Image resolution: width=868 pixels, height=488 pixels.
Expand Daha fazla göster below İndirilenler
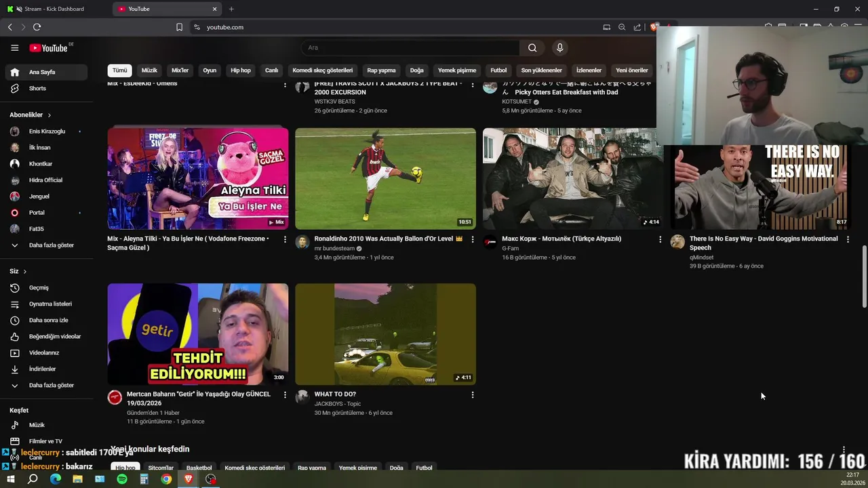click(x=46, y=385)
